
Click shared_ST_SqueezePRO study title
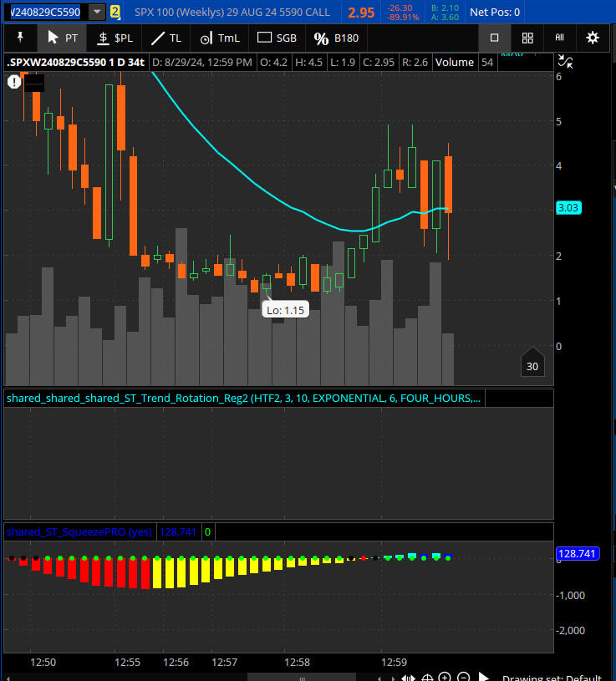click(x=79, y=532)
